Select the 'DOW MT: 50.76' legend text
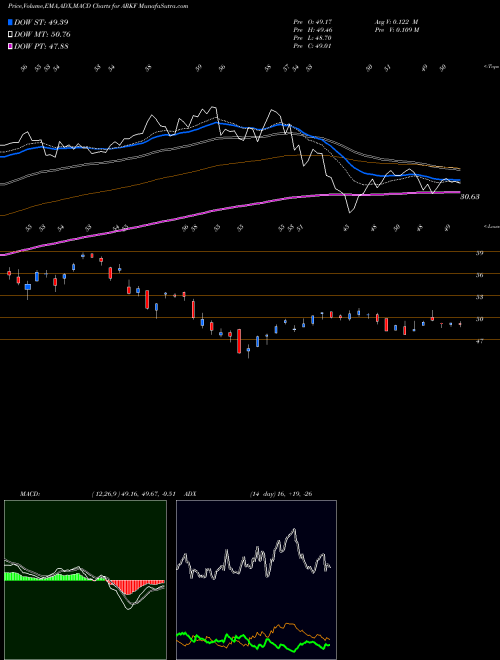Viewport: 500px width, 660px height. pyautogui.click(x=42, y=35)
